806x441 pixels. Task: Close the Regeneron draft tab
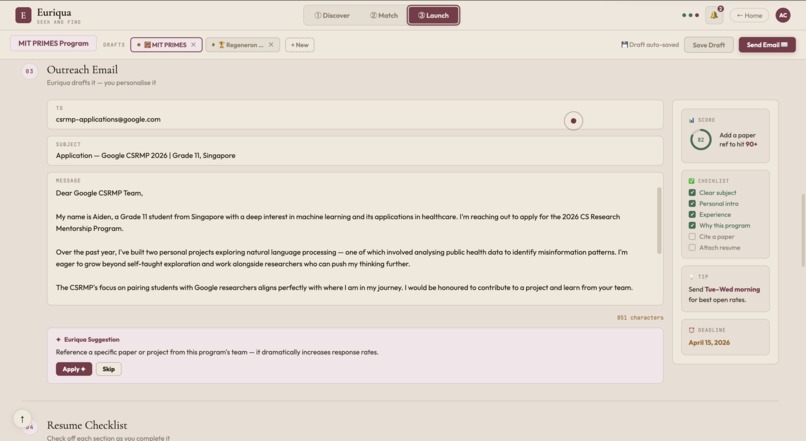tap(271, 45)
